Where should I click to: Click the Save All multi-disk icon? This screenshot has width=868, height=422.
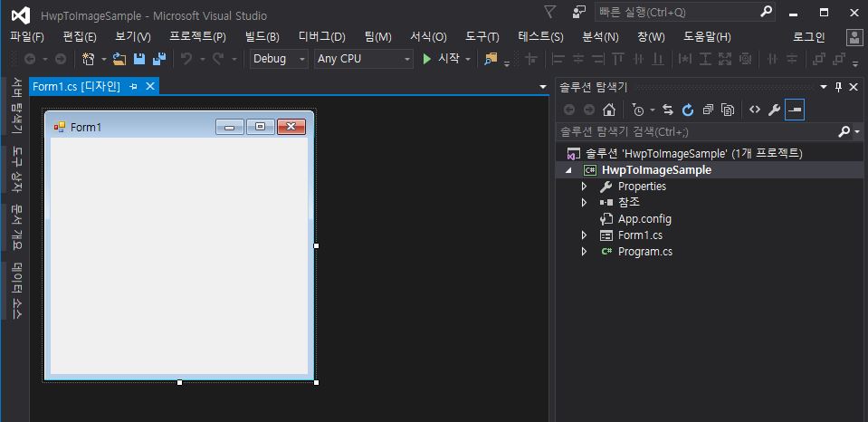(159, 59)
